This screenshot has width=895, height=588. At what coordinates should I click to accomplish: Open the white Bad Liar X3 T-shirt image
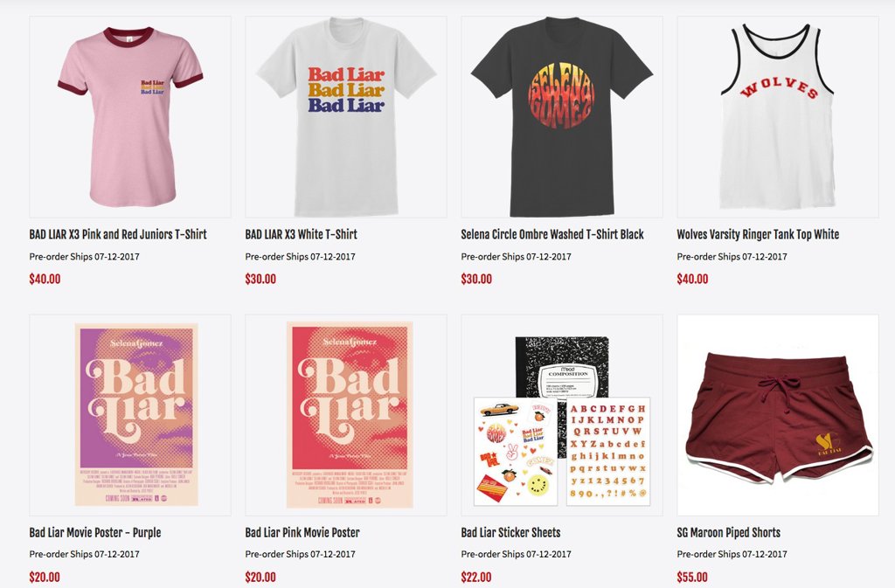[346, 117]
